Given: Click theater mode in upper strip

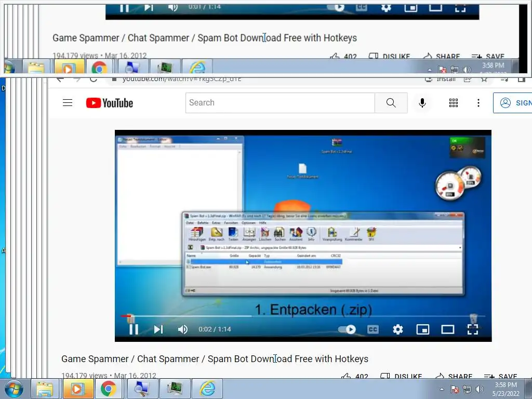Looking at the screenshot, I should click(436, 7).
